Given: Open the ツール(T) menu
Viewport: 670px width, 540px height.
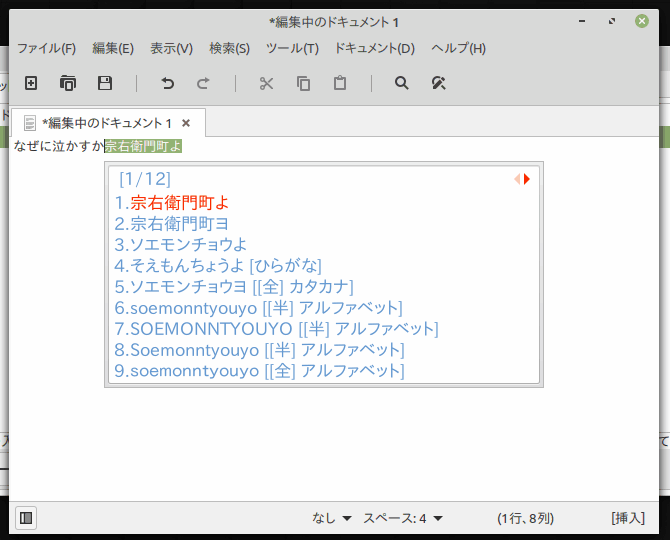Looking at the screenshot, I should click(293, 48).
